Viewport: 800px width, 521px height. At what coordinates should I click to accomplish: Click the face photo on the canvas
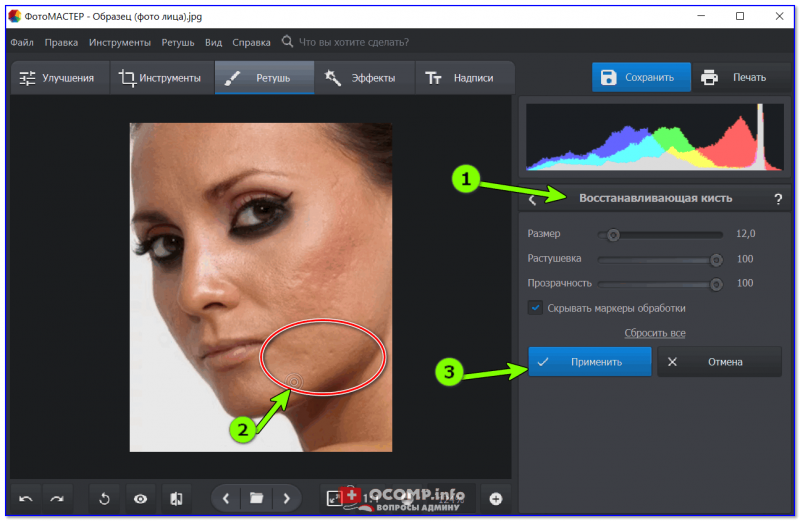[261, 287]
